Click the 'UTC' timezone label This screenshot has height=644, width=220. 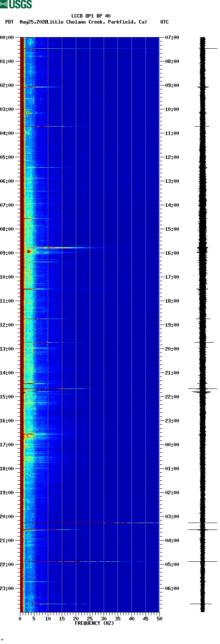click(165, 22)
